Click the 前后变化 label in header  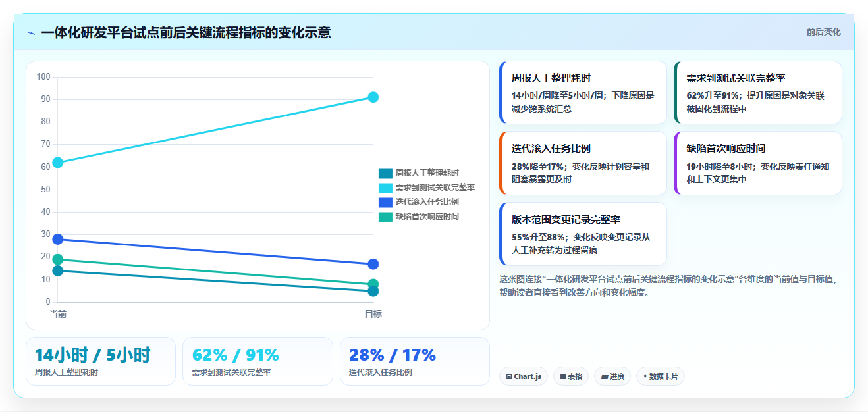coord(823,32)
